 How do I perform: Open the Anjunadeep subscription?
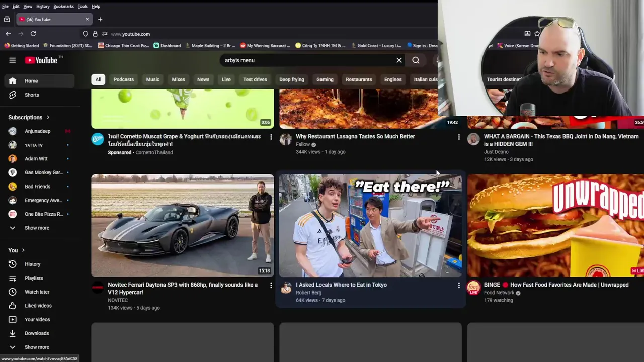pos(39,131)
